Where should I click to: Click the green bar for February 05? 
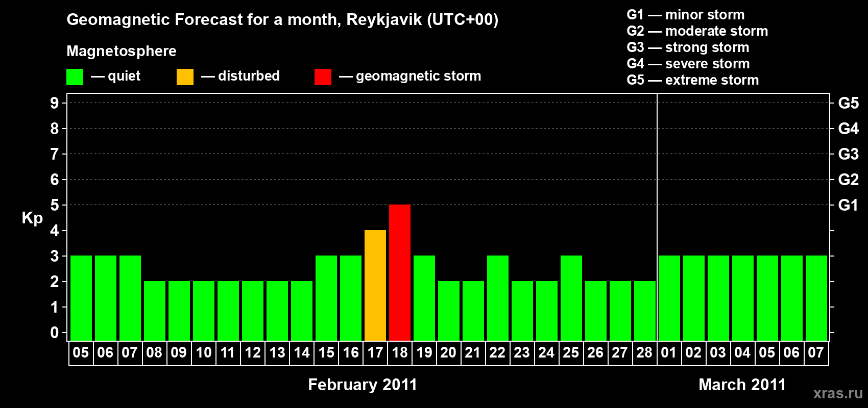point(81,298)
